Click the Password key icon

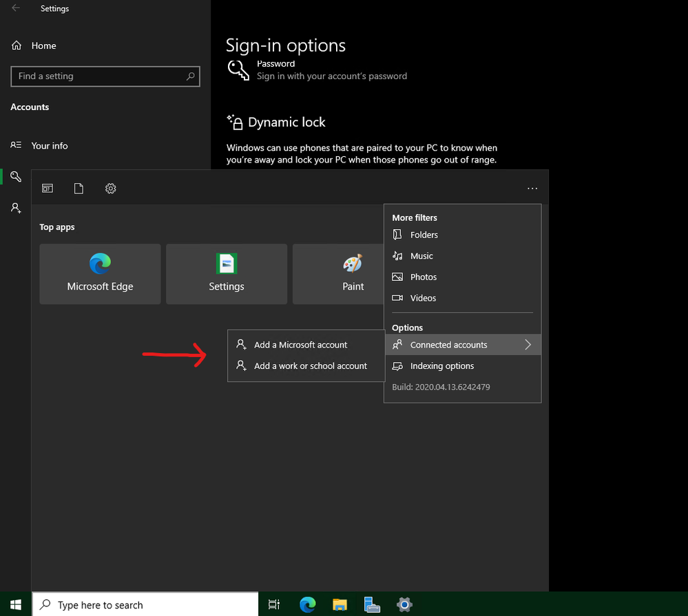point(238,70)
